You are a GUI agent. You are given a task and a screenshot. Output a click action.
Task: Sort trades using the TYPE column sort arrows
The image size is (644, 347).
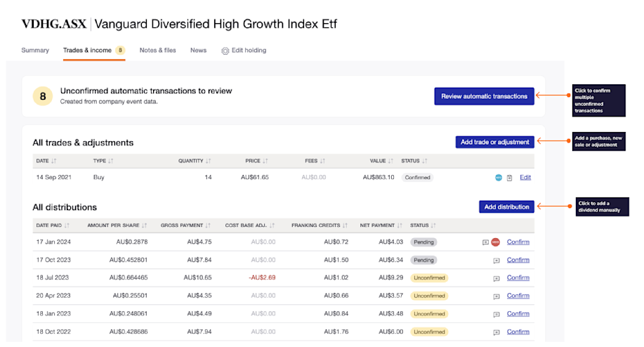click(x=110, y=161)
